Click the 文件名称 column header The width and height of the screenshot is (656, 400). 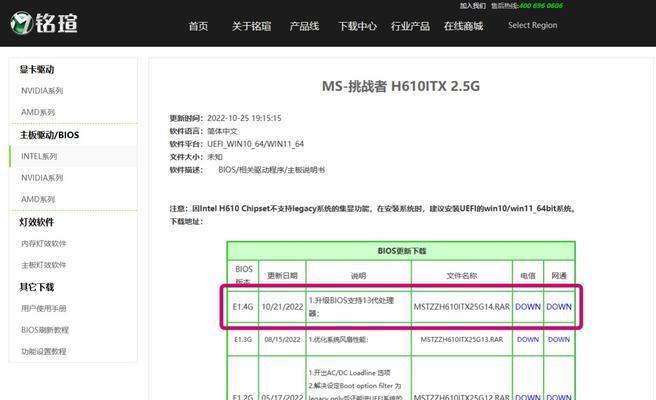pyautogui.click(x=462, y=276)
